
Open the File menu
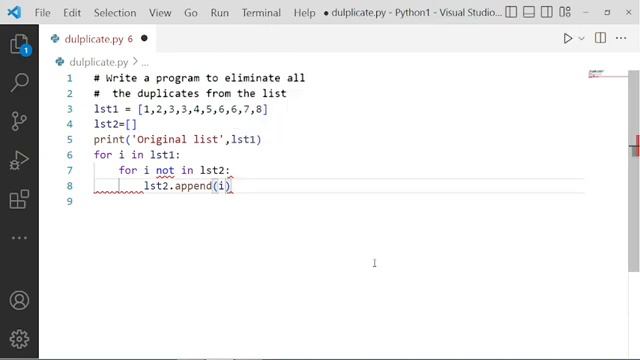(x=42, y=13)
